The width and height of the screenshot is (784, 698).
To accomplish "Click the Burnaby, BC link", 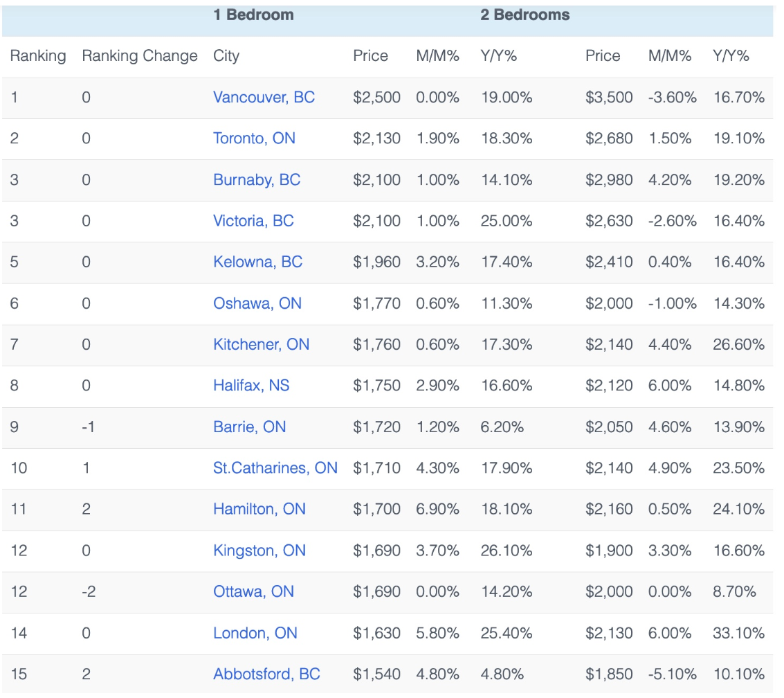I will pos(257,180).
